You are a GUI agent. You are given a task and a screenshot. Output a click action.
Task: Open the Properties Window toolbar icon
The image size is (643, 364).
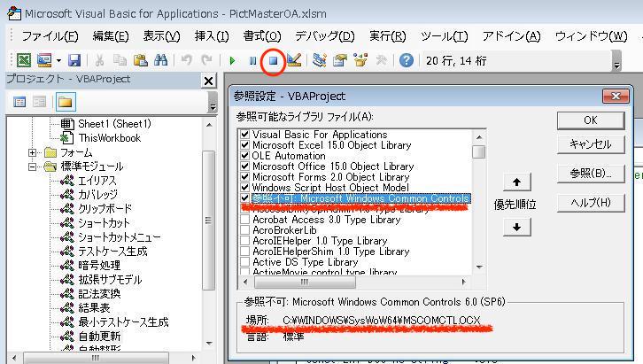(x=340, y=60)
